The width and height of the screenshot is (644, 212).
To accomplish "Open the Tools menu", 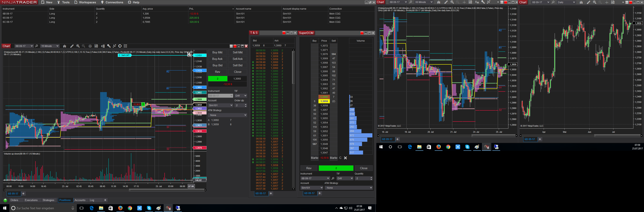I will click(63, 2).
